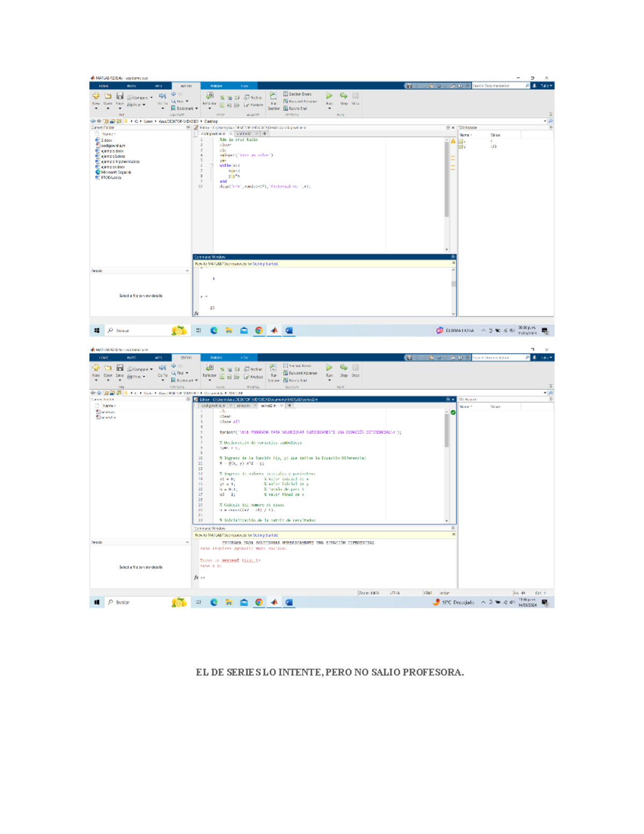
Task: Insert a Section Break
Action: coord(297,95)
